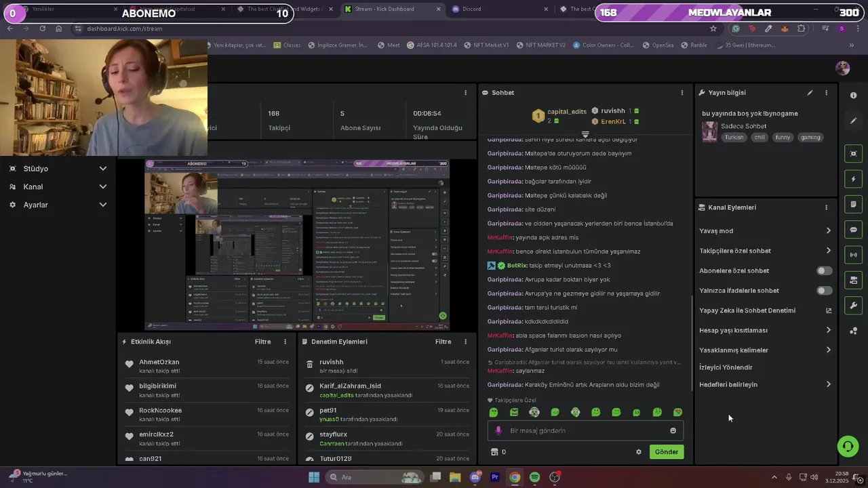Click stayflurx in moderation actions list
This screenshot has height=488, width=868.
click(x=333, y=434)
